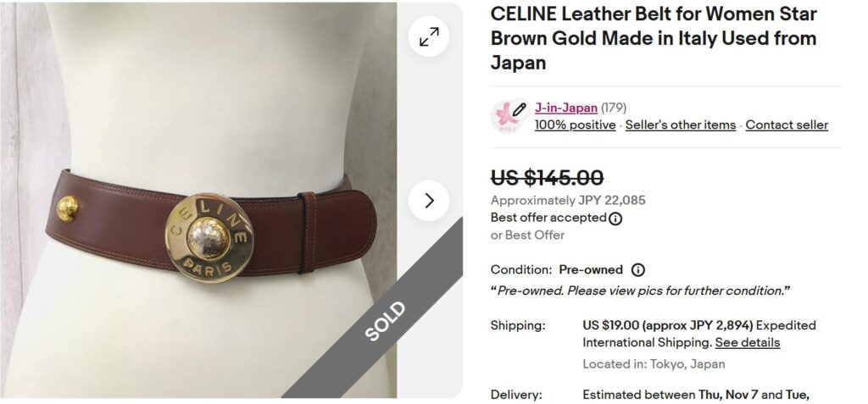Click the seller feedback count (179)
The width and height of the screenshot is (868, 404).
tap(614, 108)
